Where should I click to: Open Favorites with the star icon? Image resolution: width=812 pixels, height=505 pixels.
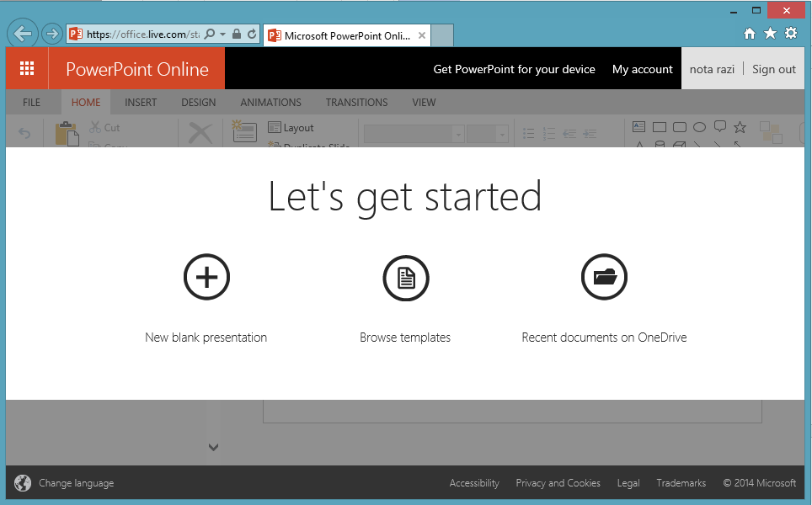click(x=770, y=34)
